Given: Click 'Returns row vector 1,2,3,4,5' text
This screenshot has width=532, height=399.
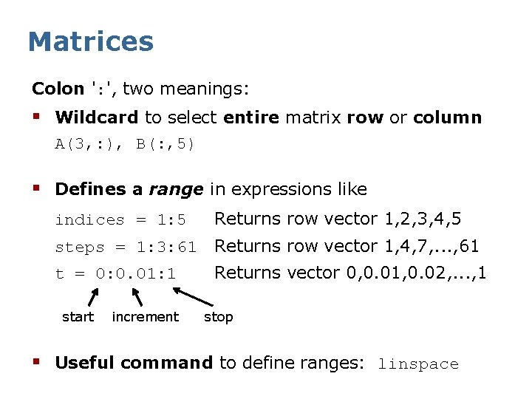Looking at the screenshot, I should tap(338, 219).
